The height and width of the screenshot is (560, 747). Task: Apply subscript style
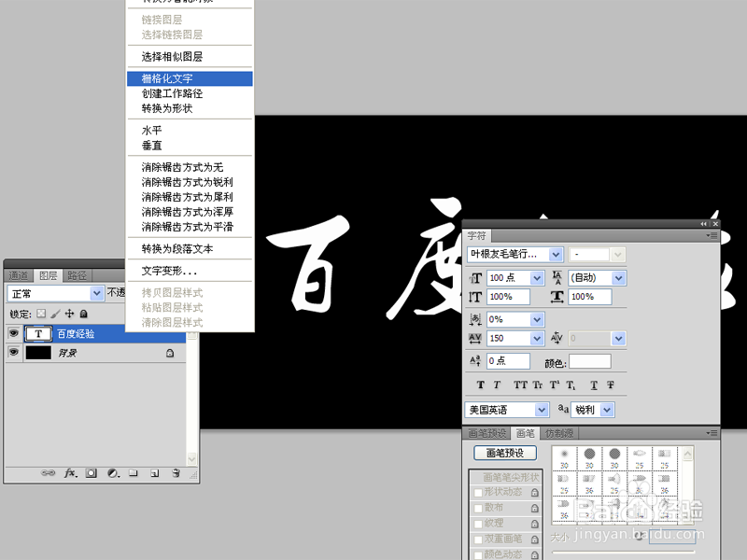point(571,385)
